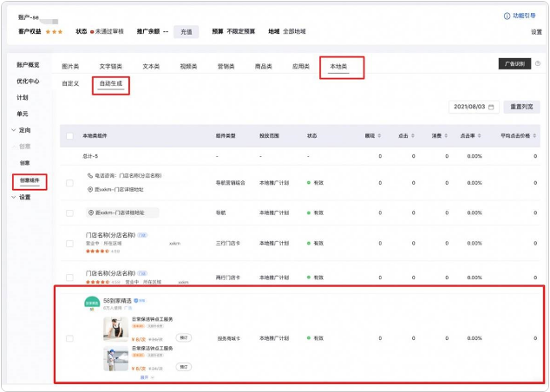The image size is (550, 392).
Task: Switch to the 本地类 tab
Action: tap(341, 67)
